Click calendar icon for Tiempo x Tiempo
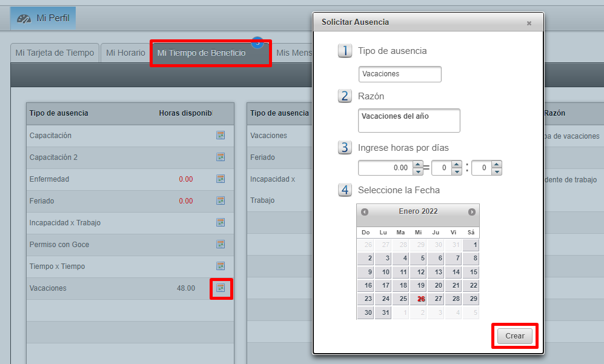Image resolution: width=604 pixels, height=364 pixels. click(x=221, y=266)
